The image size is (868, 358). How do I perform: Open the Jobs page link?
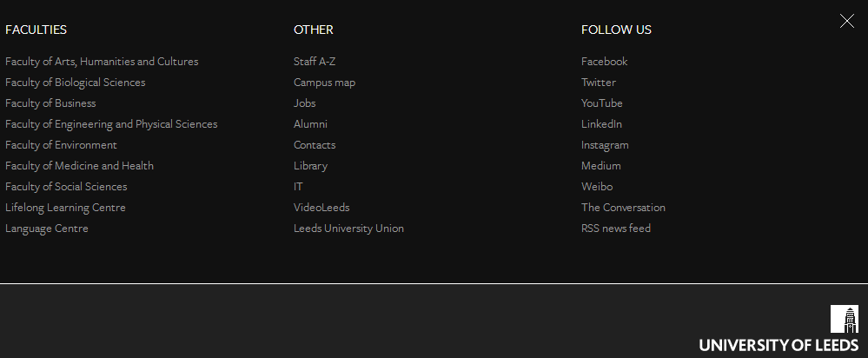[305, 103]
